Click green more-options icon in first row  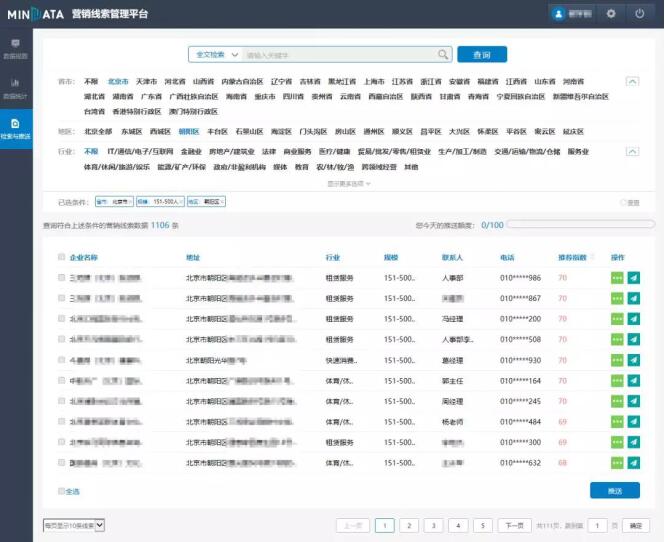tap(617, 278)
